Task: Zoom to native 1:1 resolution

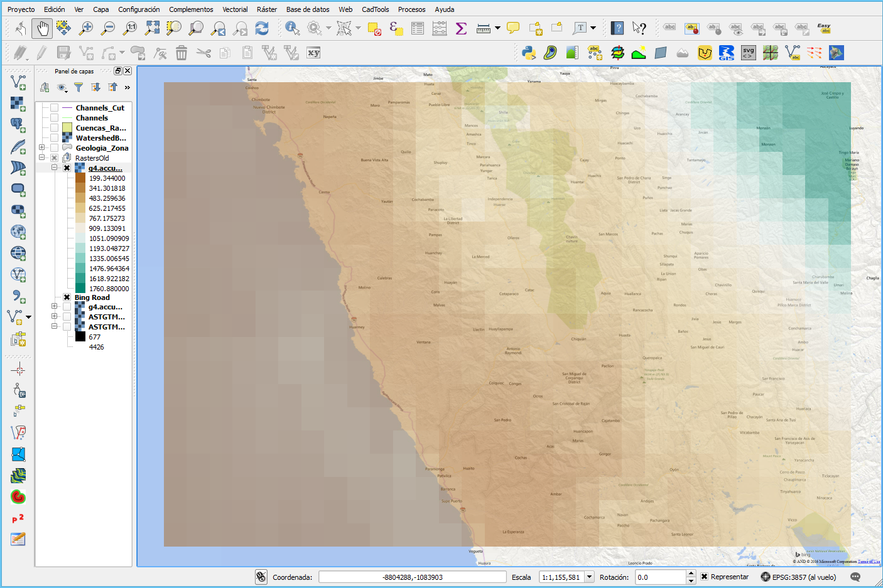Action: 130,28
